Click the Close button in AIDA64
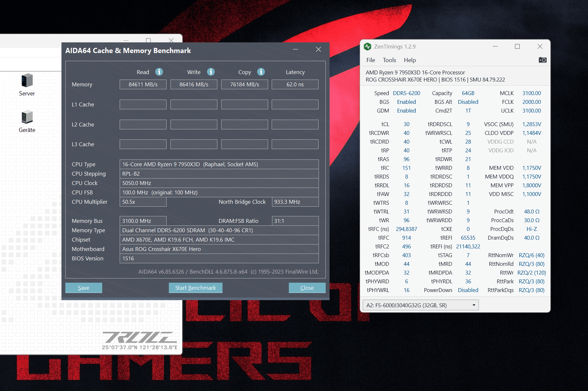This screenshot has height=391, width=588. [307, 288]
